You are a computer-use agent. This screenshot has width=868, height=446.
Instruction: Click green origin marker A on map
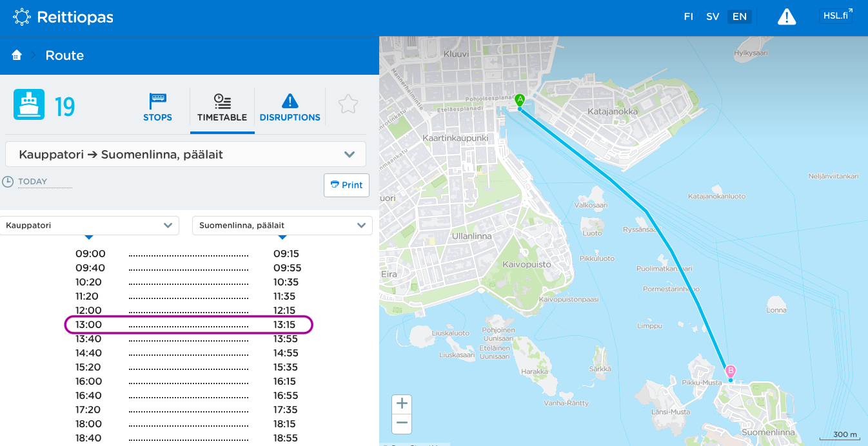[x=520, y=100]
